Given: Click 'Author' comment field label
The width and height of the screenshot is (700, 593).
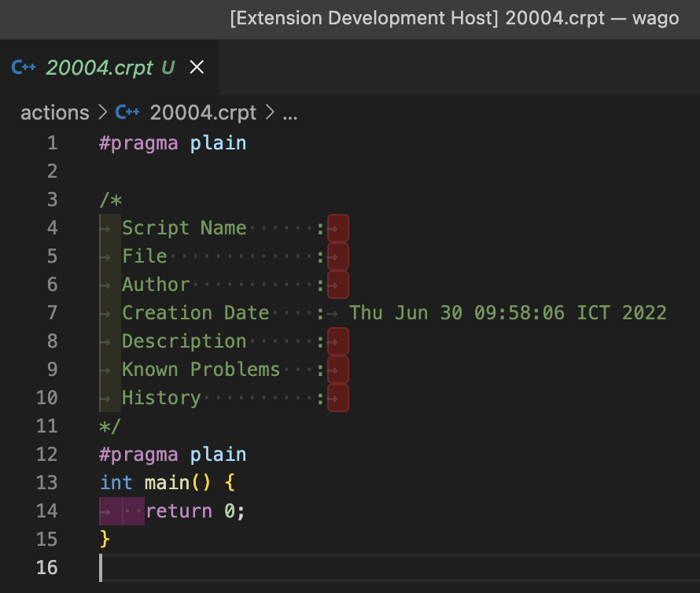Looking at the screenshot, I should pos(157,285).
